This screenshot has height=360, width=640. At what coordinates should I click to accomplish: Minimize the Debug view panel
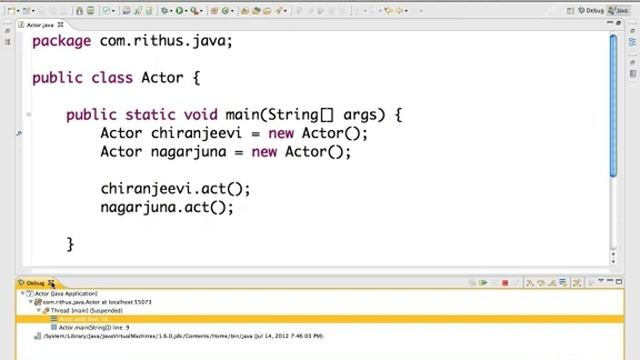(x=610, y=281)
